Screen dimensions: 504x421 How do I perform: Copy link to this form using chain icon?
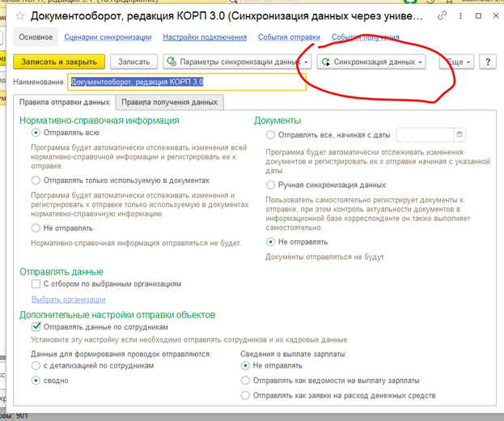[x=443, y=15]
